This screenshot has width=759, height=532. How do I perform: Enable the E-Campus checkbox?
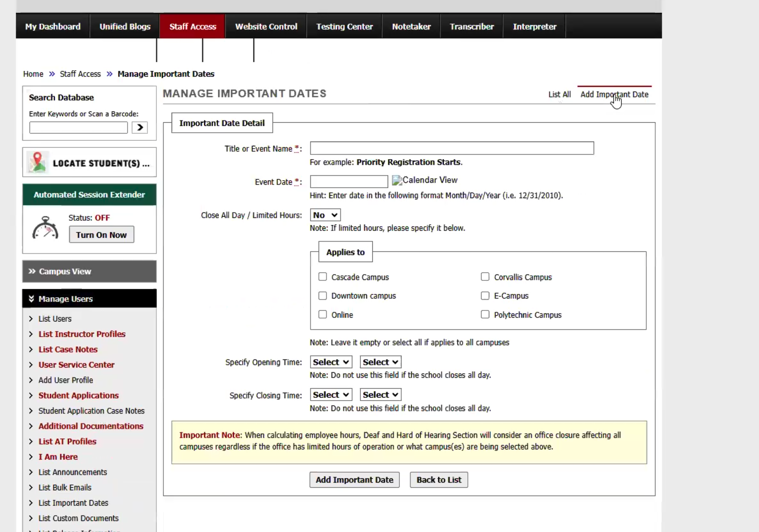pos(485,296)
